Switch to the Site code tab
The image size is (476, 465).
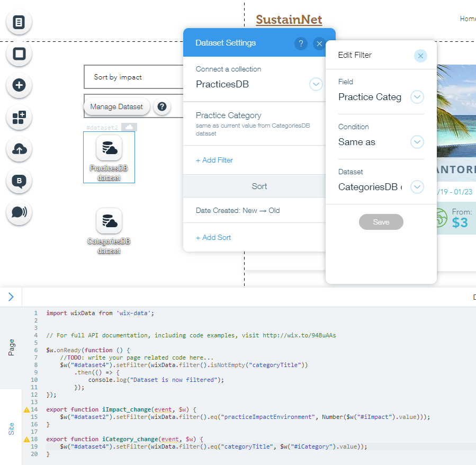[x=11, y=428]
